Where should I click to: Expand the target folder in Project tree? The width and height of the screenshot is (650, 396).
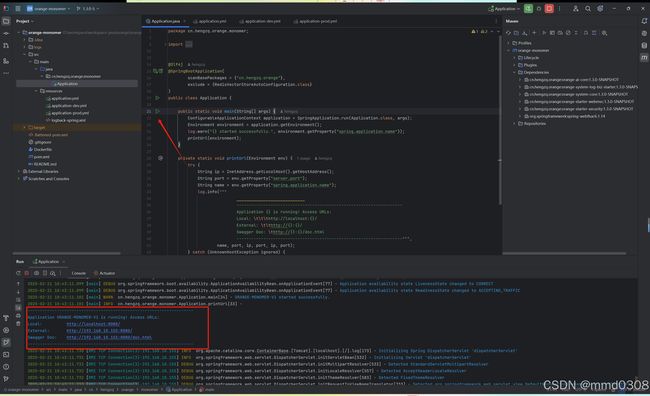click(x=25, y=127)
